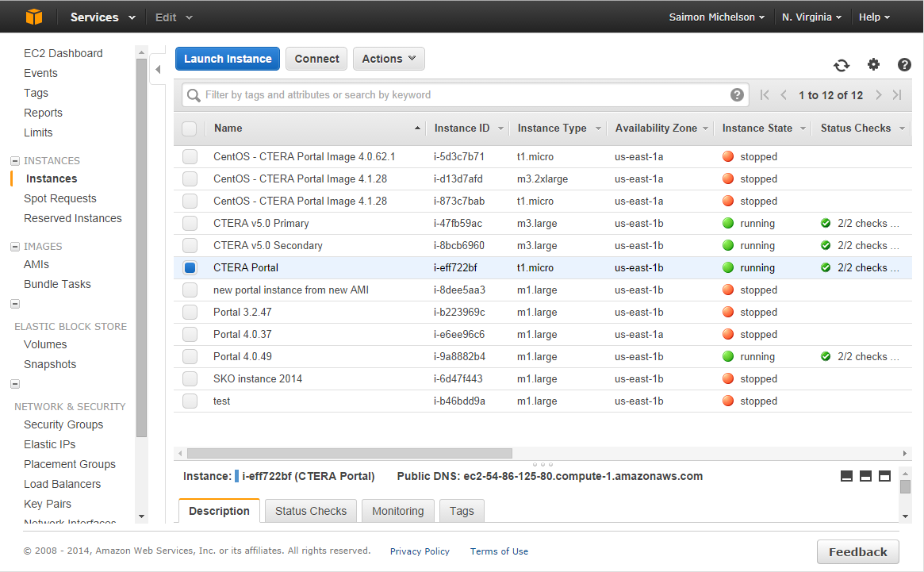Check the SKO instance 2014 row
This screenshot has height=572, width=924.
coord(190,378)
